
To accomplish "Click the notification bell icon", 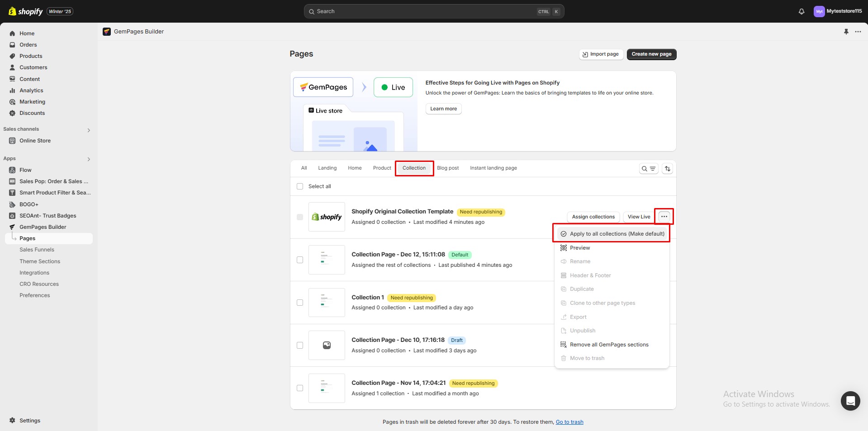I will (x=801, y=11).
